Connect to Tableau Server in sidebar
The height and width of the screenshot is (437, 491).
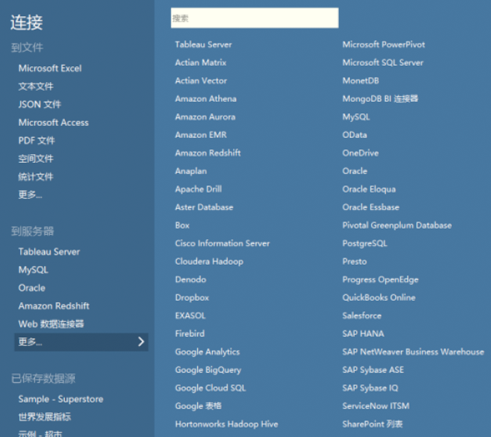pos(49,252)
